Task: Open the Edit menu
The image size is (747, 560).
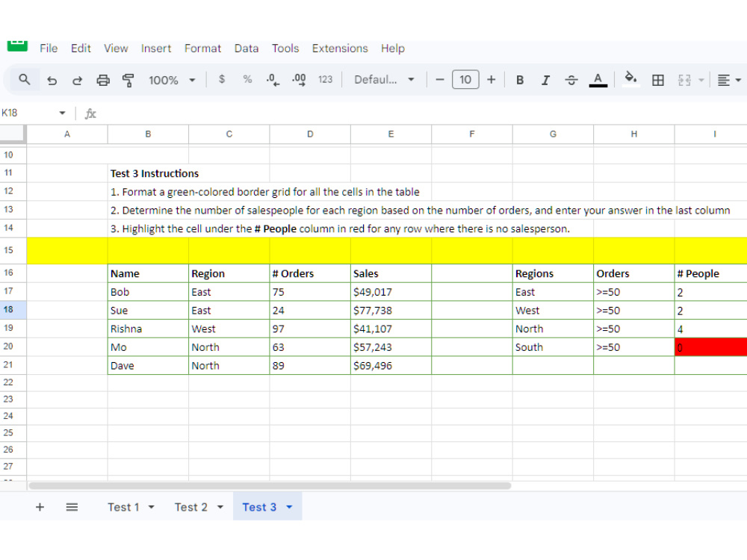Action: (81, 48)
